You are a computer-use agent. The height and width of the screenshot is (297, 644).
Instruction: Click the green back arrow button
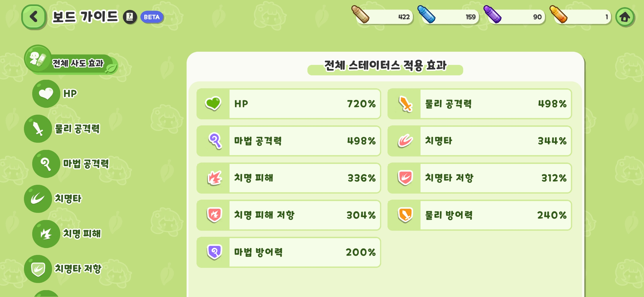click(34, 17)
